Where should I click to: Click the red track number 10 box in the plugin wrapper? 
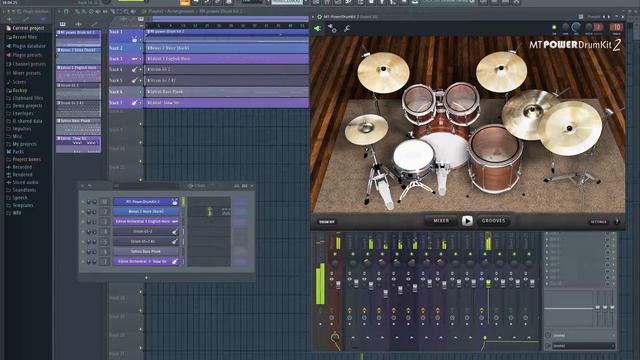click(x=616, y=27)
